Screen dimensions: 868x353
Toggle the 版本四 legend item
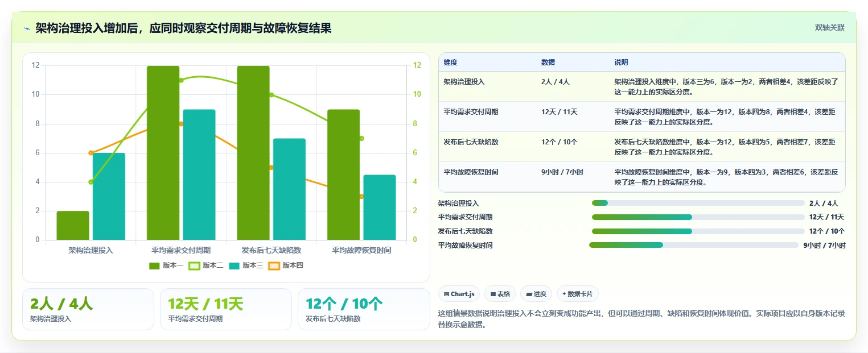coord(286,265)
